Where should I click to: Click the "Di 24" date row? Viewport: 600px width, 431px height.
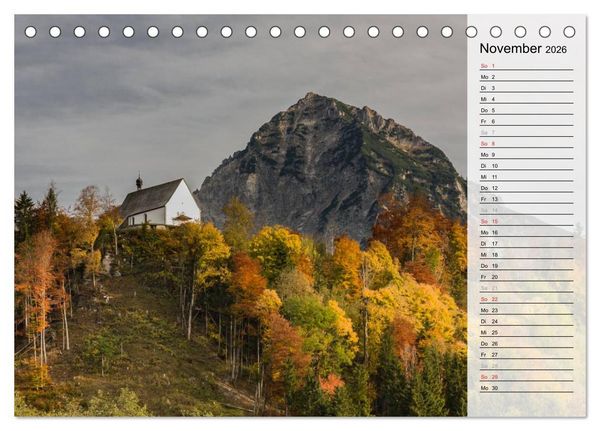pos(527,321)
